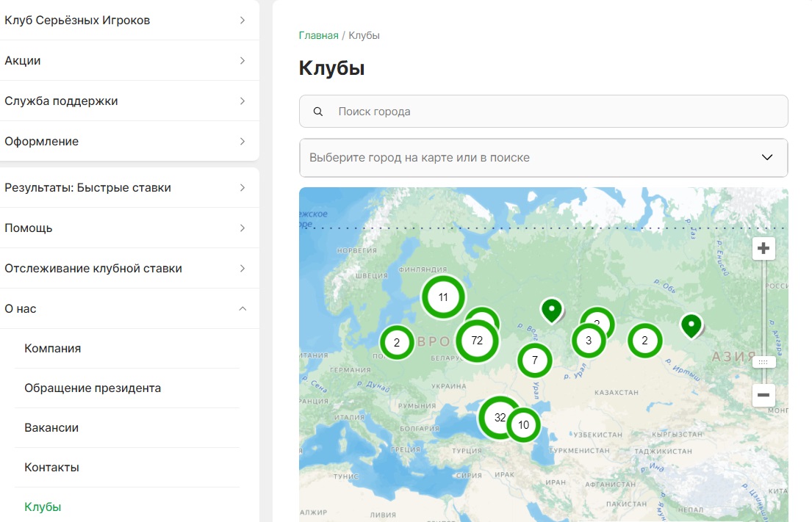The height and width of the screenshot is (522, 812).
Task: Focus the city search field
Action: [543, 112]
